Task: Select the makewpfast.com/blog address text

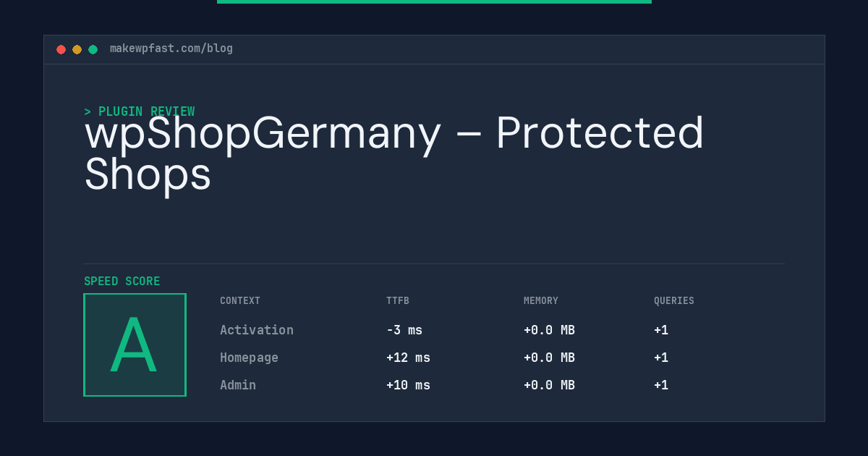Action: [x=171, y=48]
